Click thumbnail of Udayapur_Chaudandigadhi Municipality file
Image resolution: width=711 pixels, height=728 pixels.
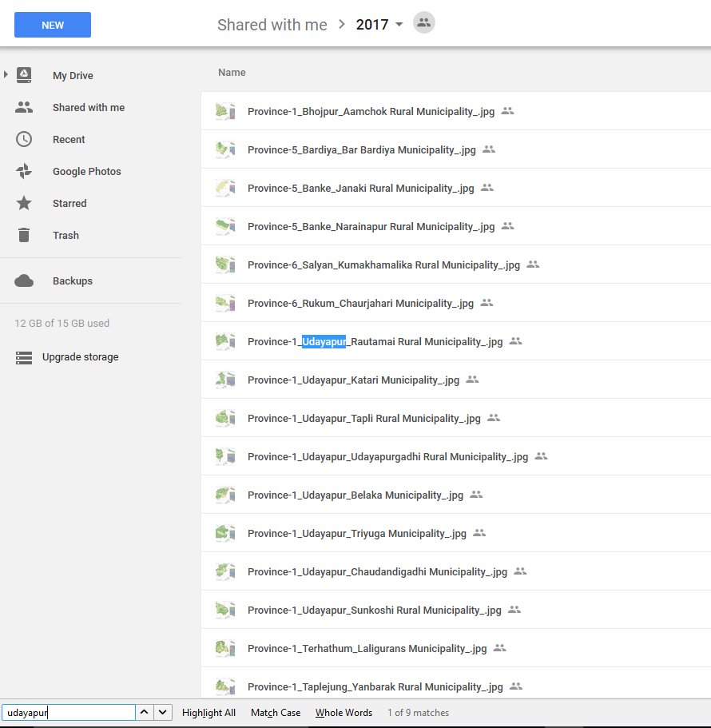pos(225,571)
